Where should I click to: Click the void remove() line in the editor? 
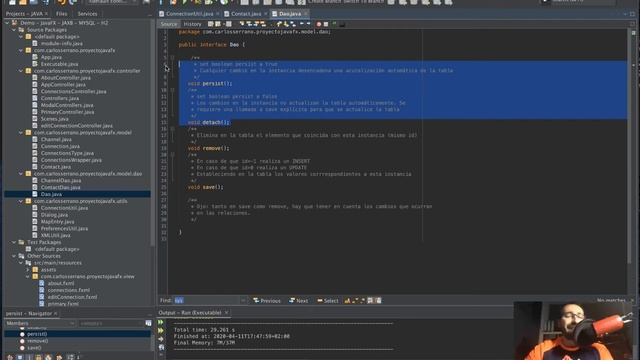pos(208,149)
